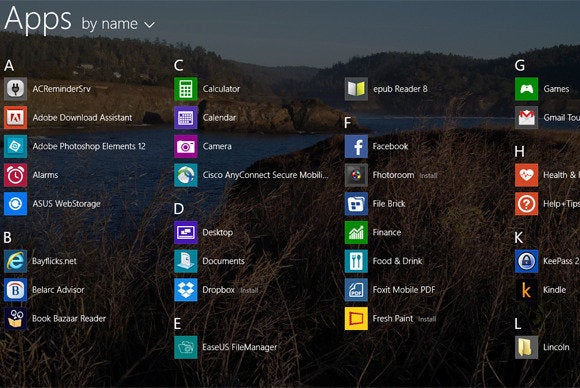Open the ACReminderSrv plug icon
The image size is (580, 388).
point(16,89)
